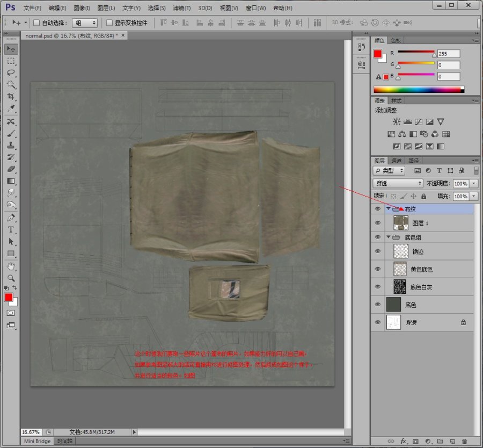483x448 pixels.
Task: Select the Eyedropper tool
Action: point(11,108)
